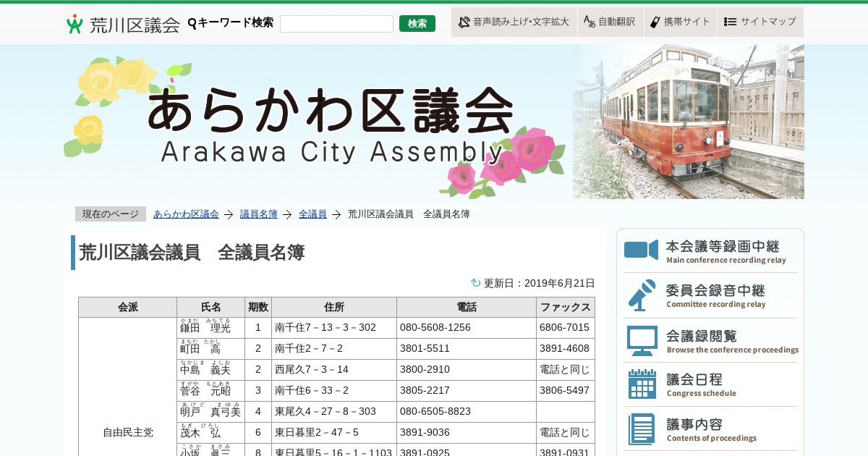
Task: Open サイトマップ menu item
Action: pos(760,22)
